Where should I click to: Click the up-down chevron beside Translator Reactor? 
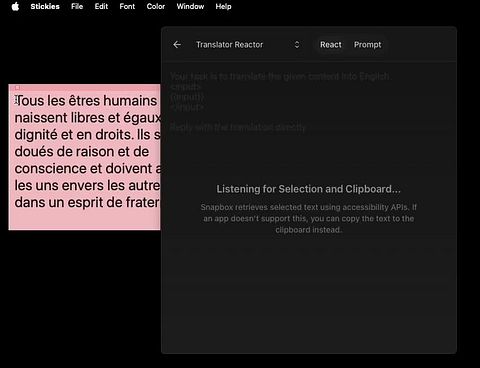click(x=297, y=45)
